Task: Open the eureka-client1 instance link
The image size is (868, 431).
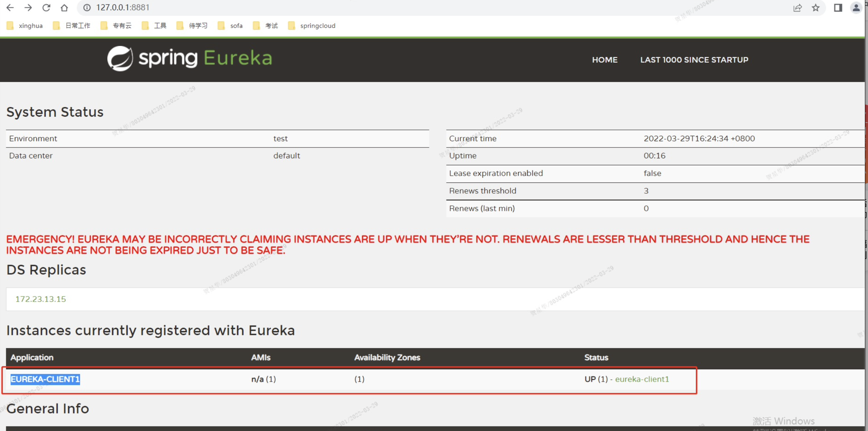Action: pos(642,379)
